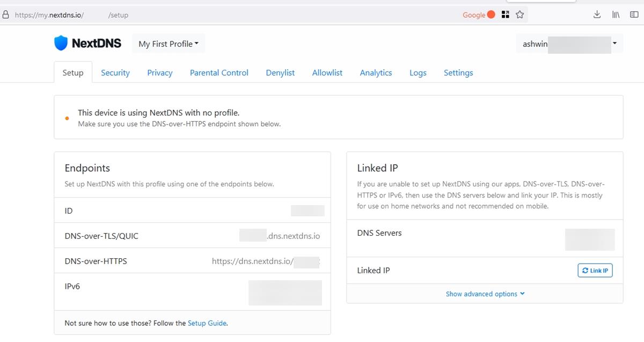
Task: Expand Show advanced options
Action: [485, 294]
